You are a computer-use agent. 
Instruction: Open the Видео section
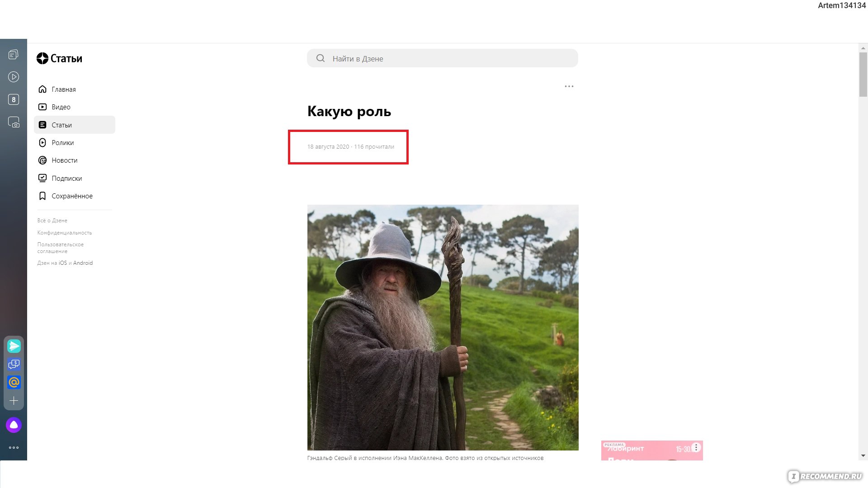coord(74,107)
